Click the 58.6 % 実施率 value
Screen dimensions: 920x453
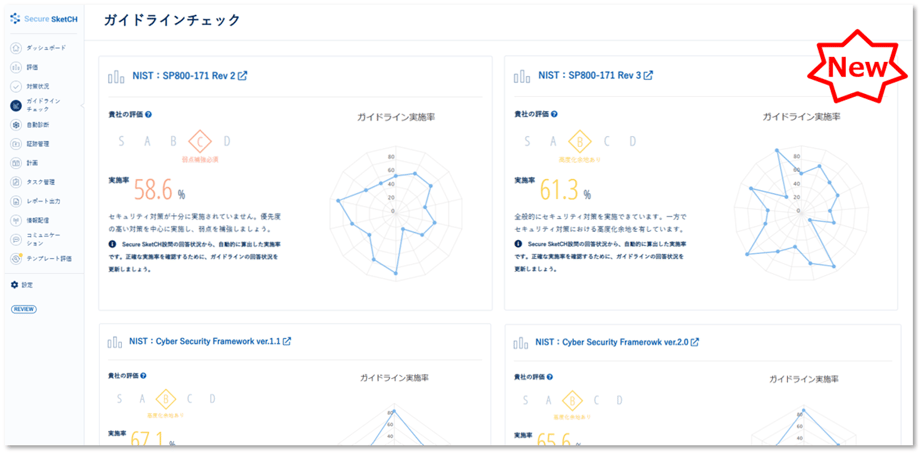pyautogui.click(x=160, y=190)
